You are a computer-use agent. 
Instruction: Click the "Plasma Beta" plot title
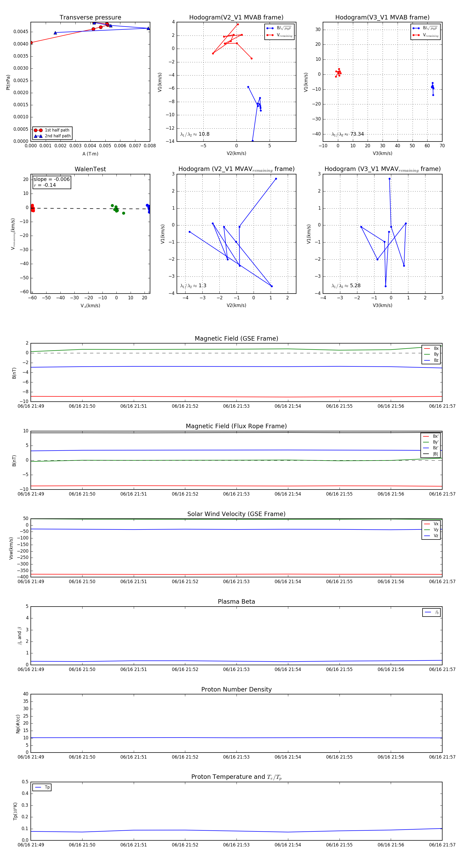pos(236,602)
